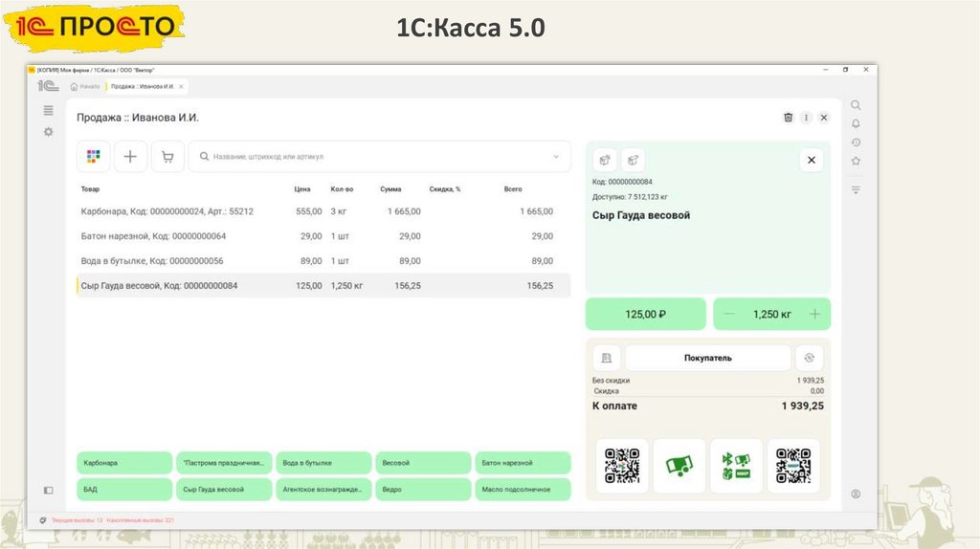Click the Всего column header

point(513,189)
